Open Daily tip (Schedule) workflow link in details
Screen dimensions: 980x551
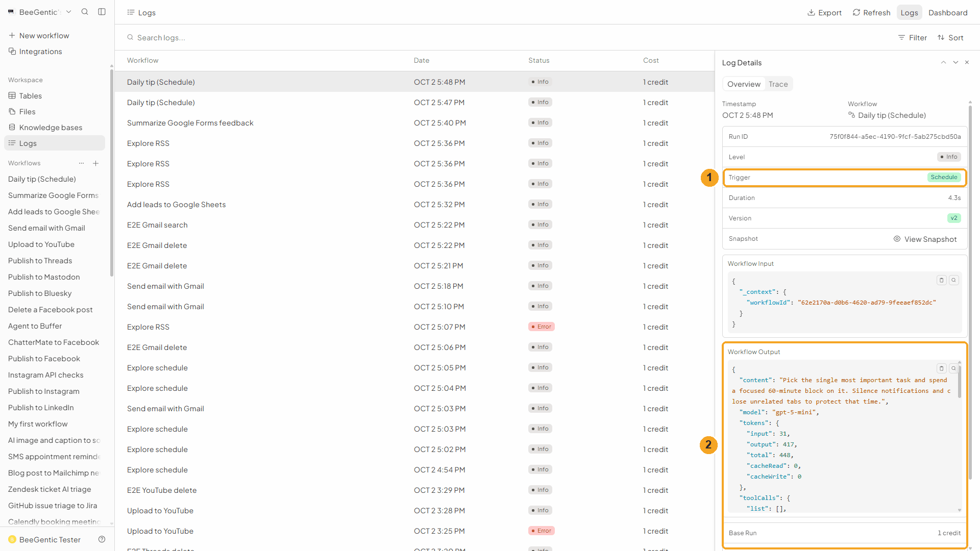887,115
